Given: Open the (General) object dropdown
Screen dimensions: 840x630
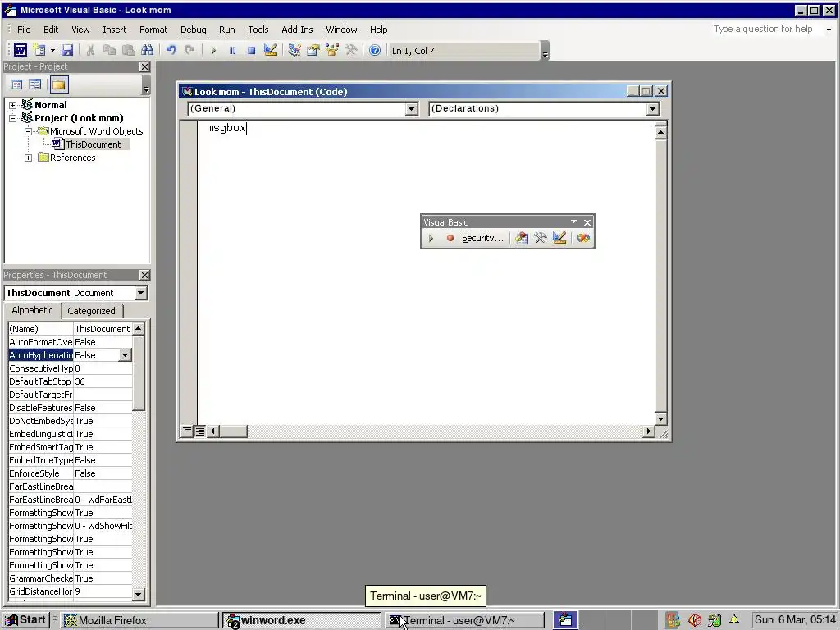Looking at the screenshot, I should point(412,109).
